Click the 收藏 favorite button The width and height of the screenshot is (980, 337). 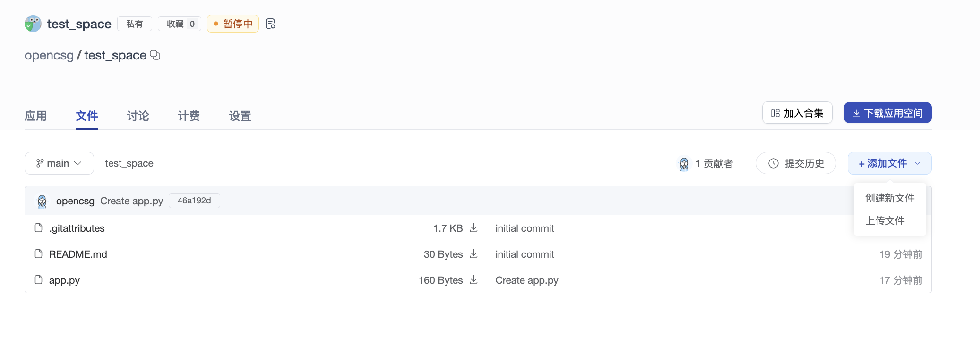click(180, 24)
